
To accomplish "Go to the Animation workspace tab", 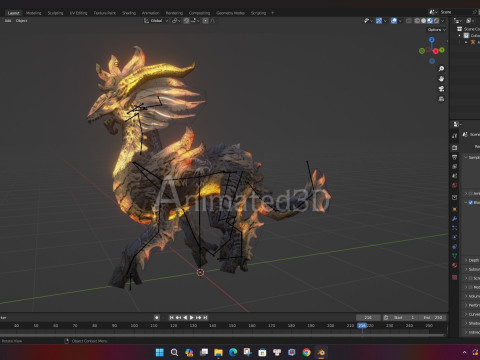I will pos(151,13).
